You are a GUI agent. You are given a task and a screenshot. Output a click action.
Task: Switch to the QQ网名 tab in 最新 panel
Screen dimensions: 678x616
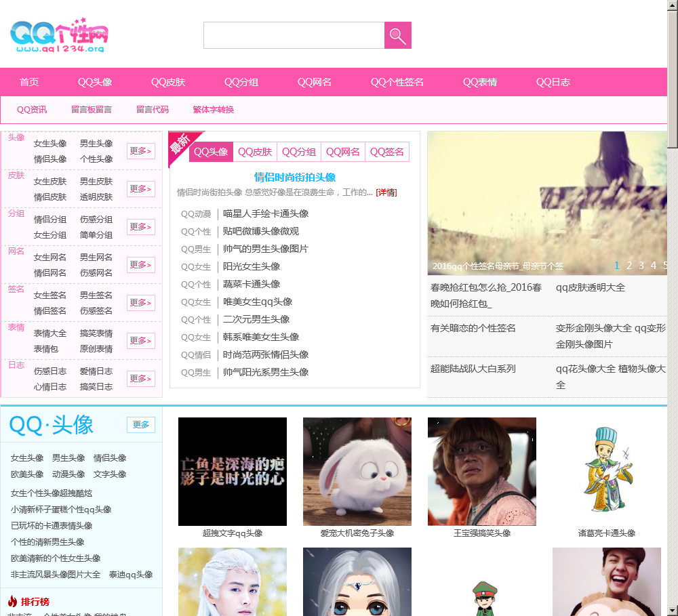click(x=343, y=152)
